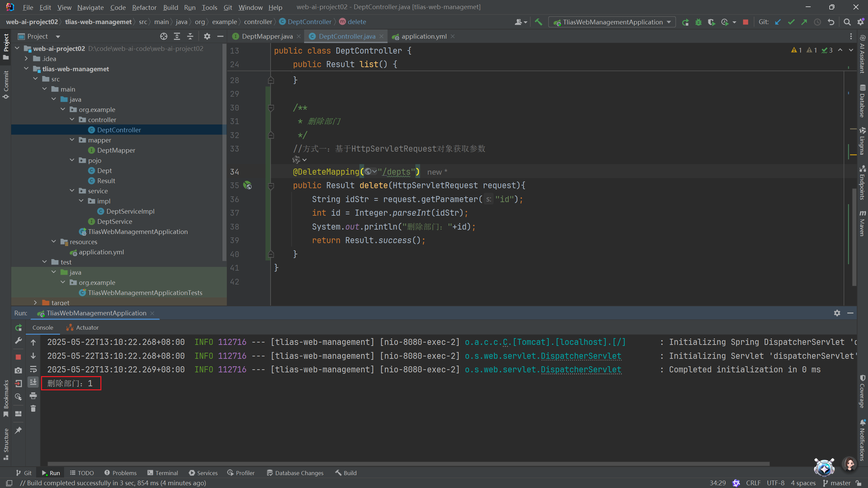Click the Build project hammer icon
Image resolution: width=868 pixels, height=488 pixels.
click(538, 22)
